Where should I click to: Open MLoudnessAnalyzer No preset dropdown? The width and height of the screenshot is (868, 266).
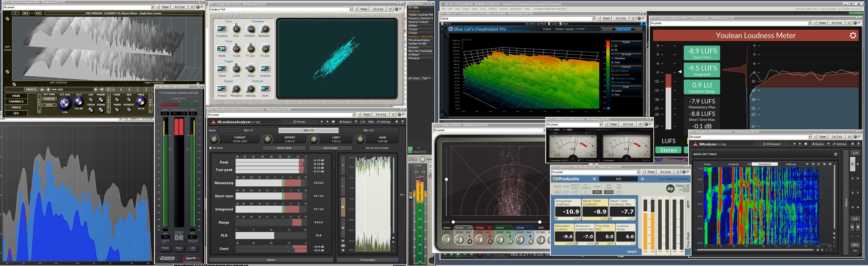pyautogui.click(x=354, y=115)
